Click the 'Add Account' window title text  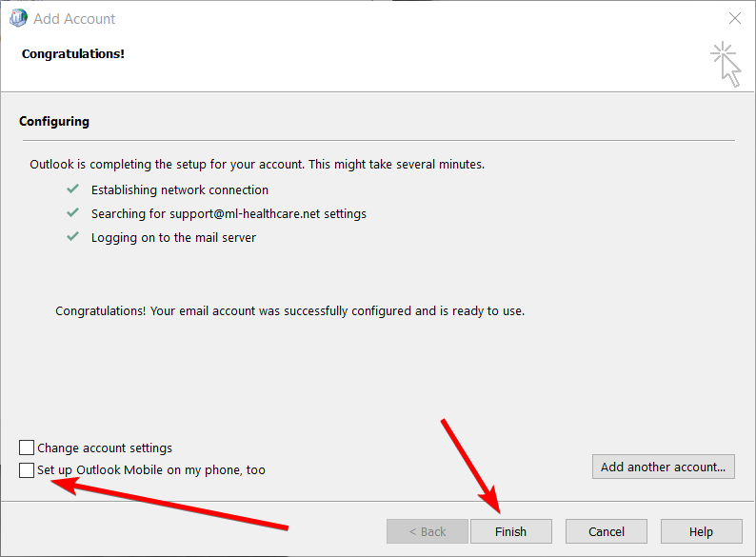coord(74,19)
